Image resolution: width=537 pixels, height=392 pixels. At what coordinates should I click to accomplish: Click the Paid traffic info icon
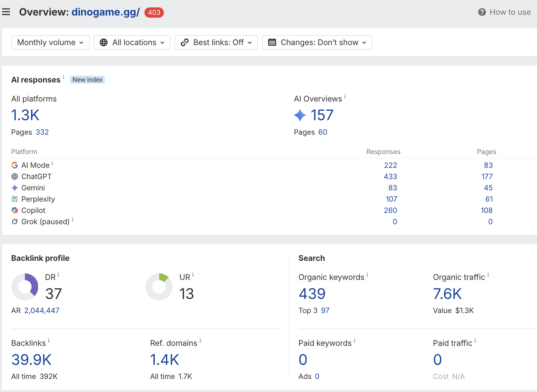click(475, 341)
